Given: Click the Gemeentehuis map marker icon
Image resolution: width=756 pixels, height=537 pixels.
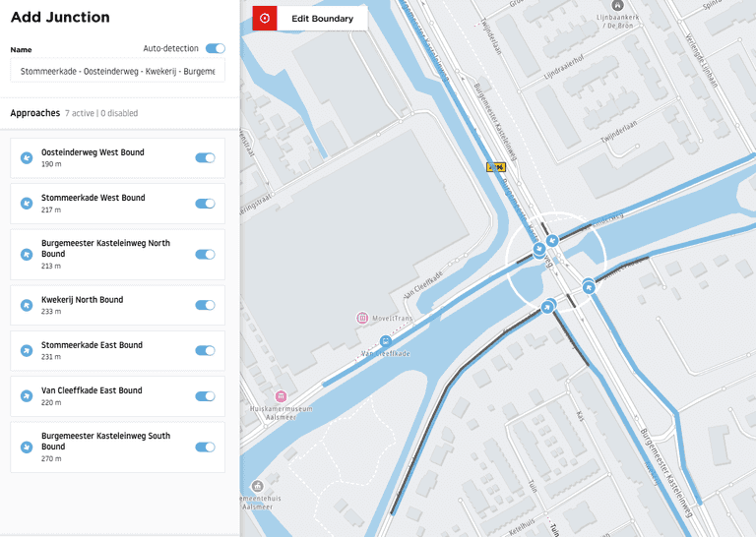Looking at the screenshot, I should (x=257, y=486).
